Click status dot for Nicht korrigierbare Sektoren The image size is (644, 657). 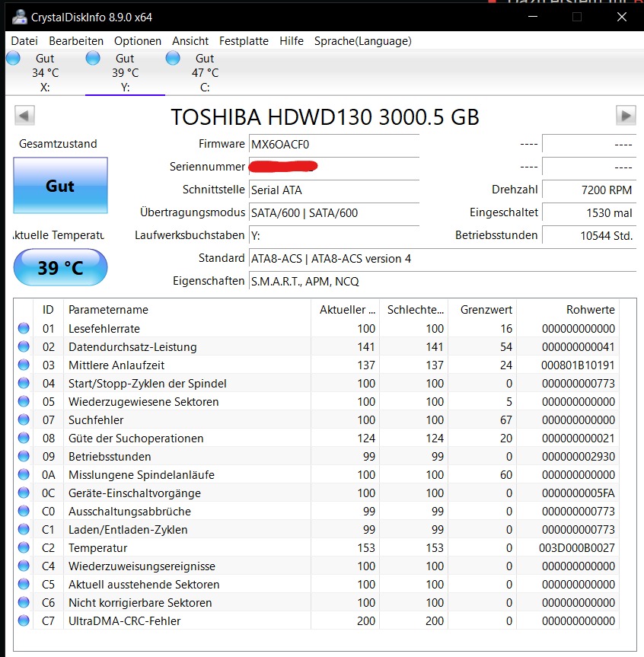24,602
